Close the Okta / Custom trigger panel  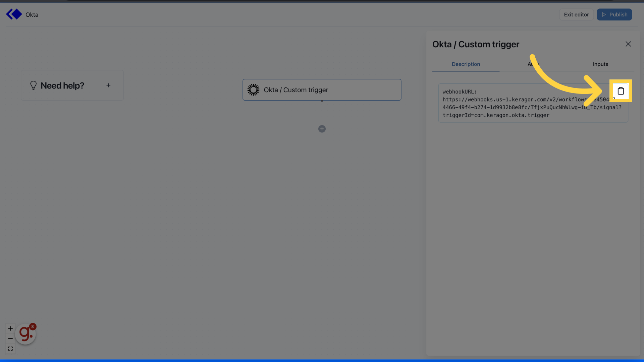coord(628,44)
